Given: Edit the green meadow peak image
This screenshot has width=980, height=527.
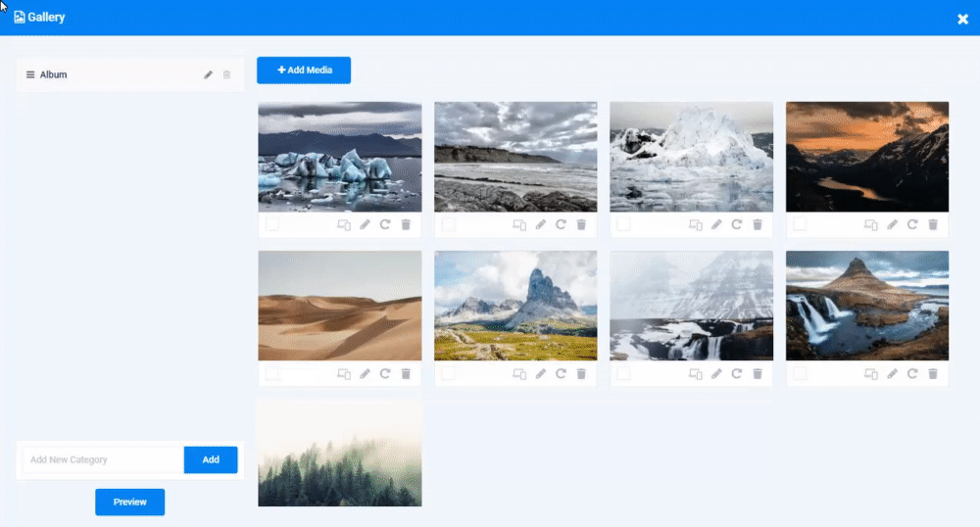Looking at the screenshot, I should [x=541, y=373].
